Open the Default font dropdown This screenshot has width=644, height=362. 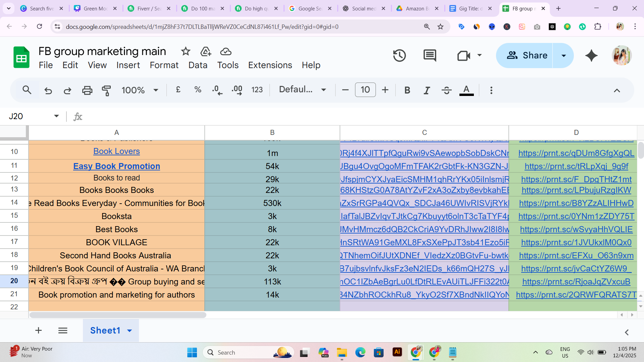click(302, 90)
